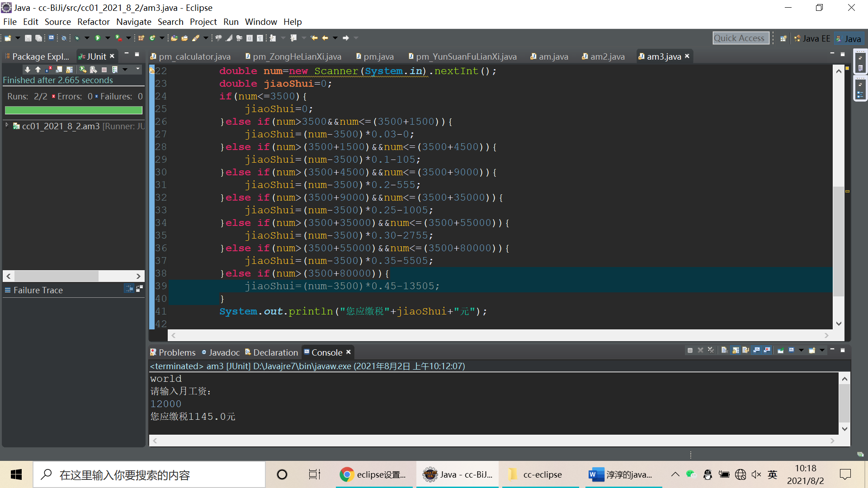Screen dimensions: 868x488
Task: Click the Save floppy disk icon
Action: pos(28,38)
